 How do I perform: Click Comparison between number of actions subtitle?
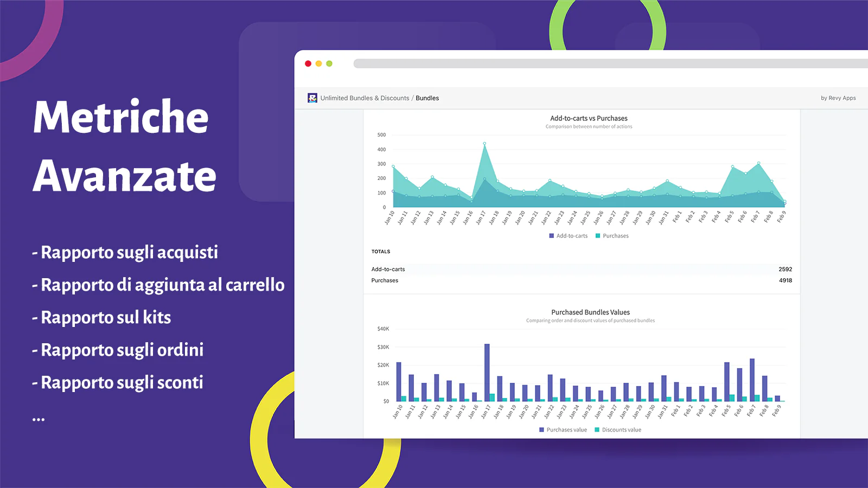tap(589, 127)
